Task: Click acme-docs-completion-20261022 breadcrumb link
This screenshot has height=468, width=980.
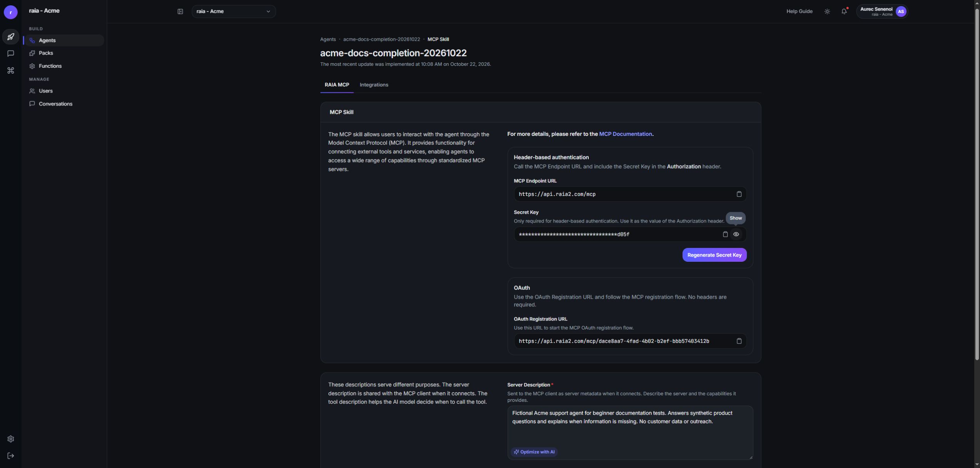Action: click(x=381, y=40)
